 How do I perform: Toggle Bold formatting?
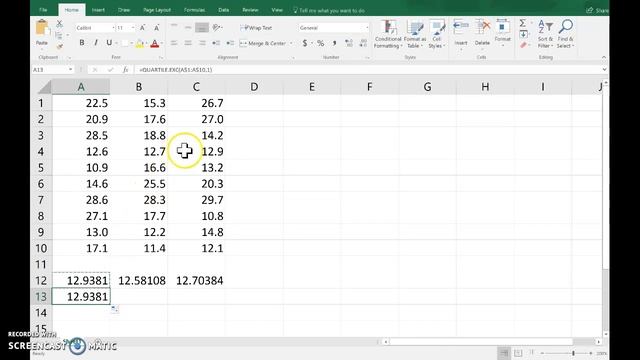tap(82, 43)
